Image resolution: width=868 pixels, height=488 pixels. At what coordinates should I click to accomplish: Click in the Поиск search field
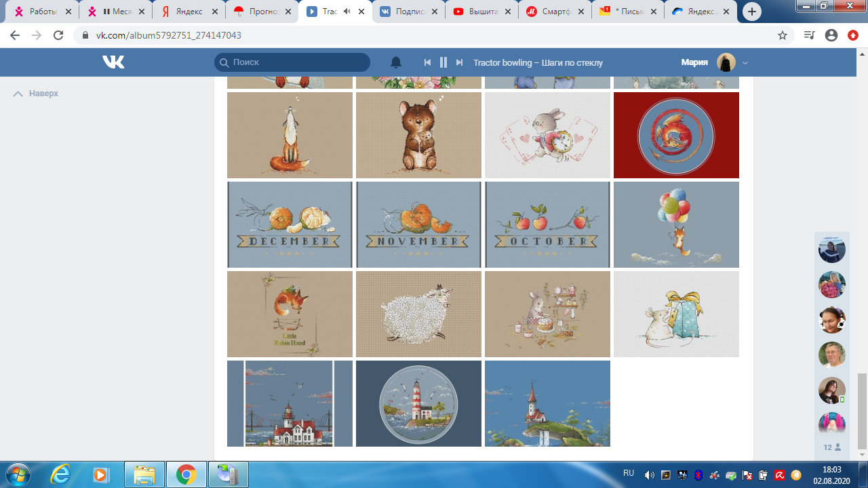coord(298,62)
